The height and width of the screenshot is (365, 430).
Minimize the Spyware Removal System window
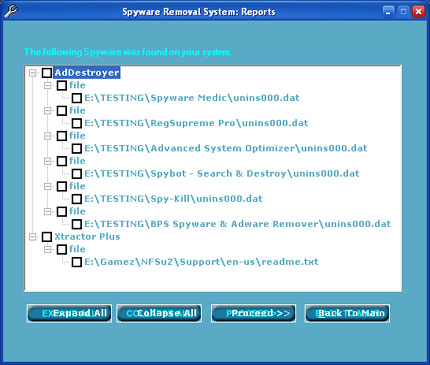coord(388,12)
